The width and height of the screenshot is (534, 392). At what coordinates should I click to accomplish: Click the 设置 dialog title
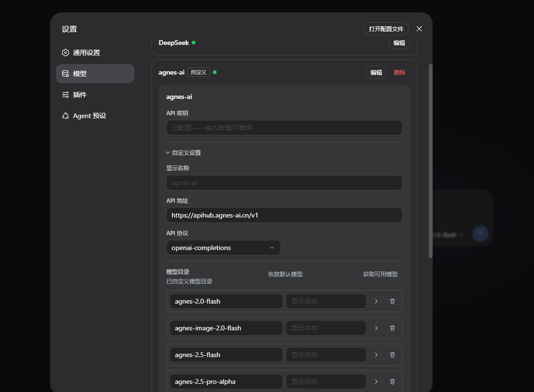[x=69, y=29]
